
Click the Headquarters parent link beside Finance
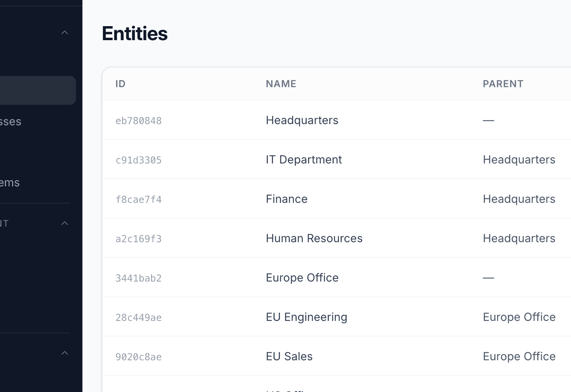click(519, 198)
